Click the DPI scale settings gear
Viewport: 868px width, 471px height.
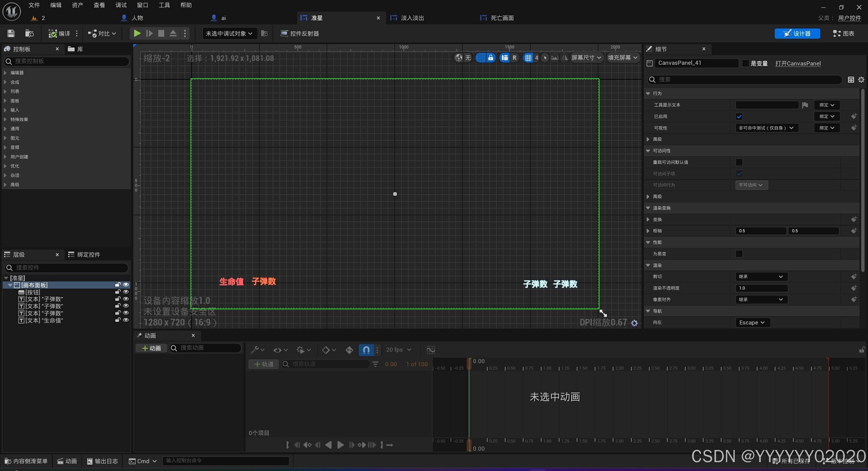click(634, 323)
